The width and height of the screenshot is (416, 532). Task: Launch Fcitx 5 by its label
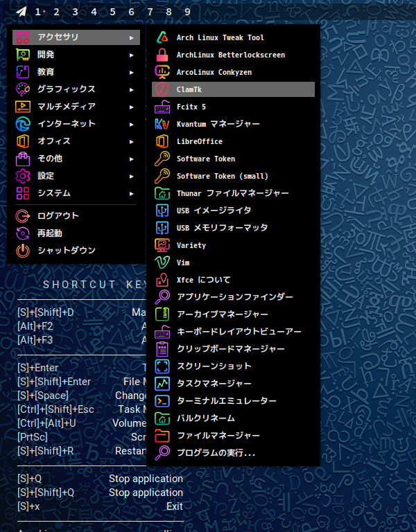(191, 107)
